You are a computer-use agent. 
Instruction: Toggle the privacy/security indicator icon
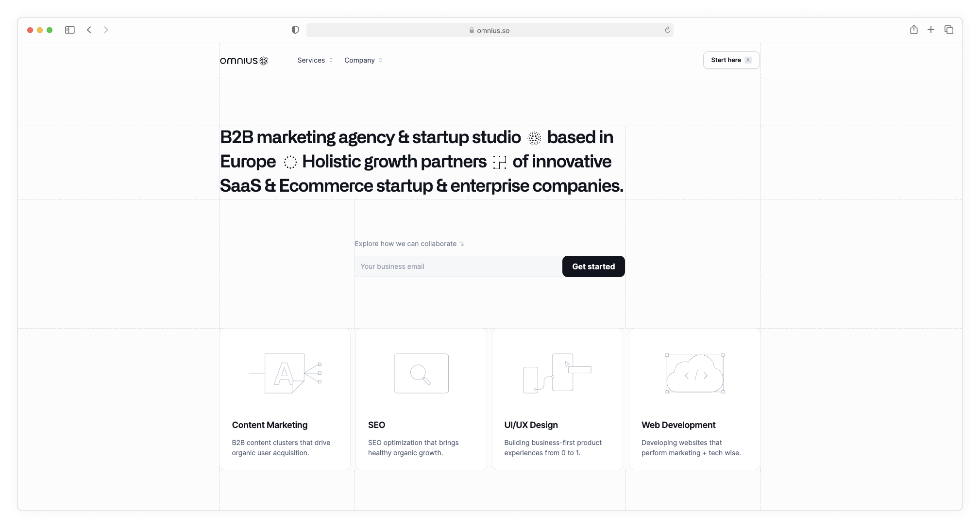pos(294,29)
